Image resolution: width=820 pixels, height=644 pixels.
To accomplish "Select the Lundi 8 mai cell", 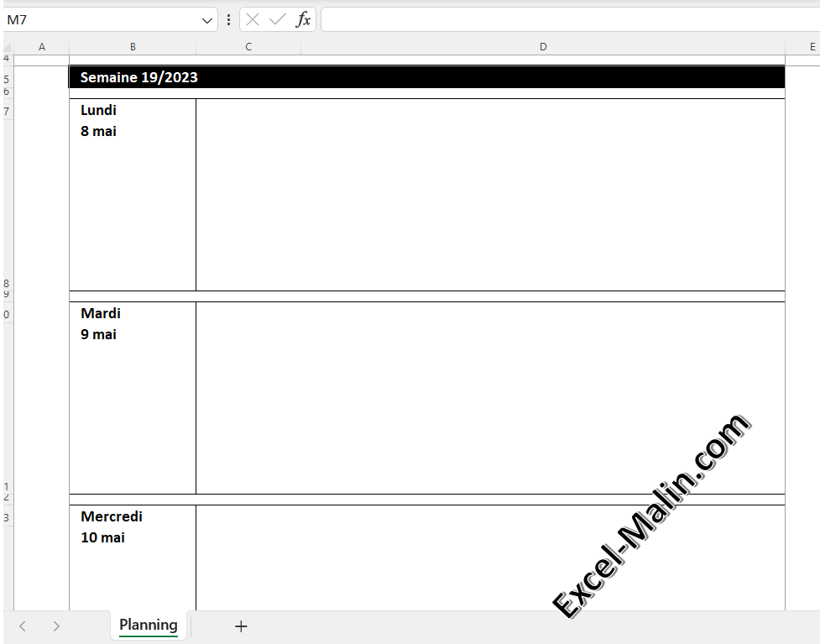I will [133, 195].
